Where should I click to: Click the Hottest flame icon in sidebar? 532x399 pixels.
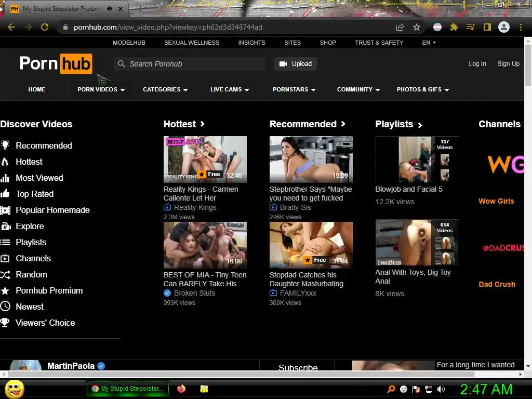click(x=5, y=162)
